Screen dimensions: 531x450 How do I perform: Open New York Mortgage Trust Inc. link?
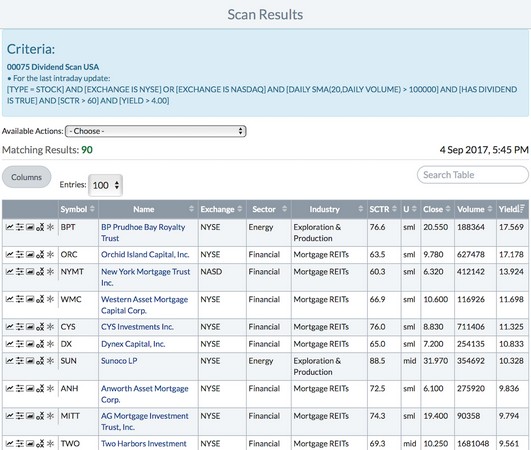145,277
